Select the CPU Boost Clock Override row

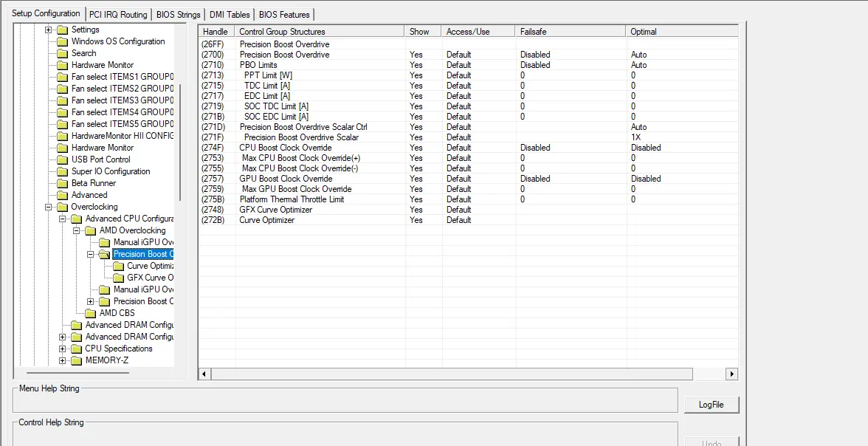(x=468, y=148)
